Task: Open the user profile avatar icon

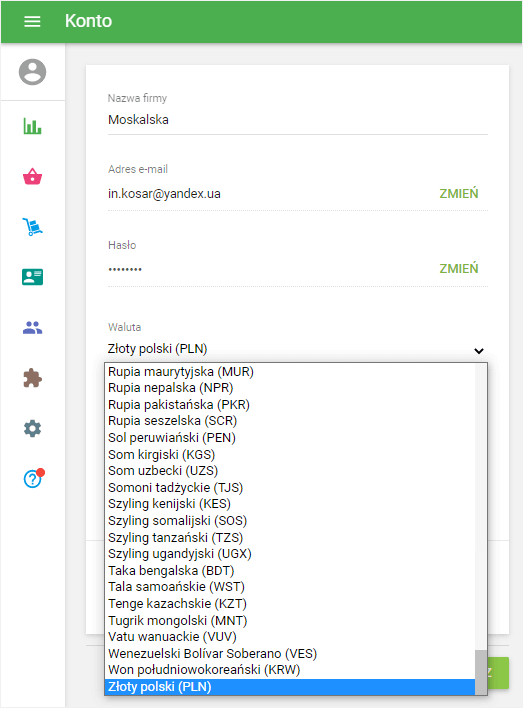Action: point(33,72)
